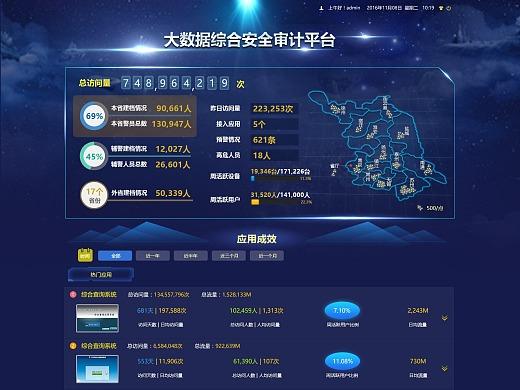
Task: Select the 全部 time filter
Action: (x=115, y=256)
